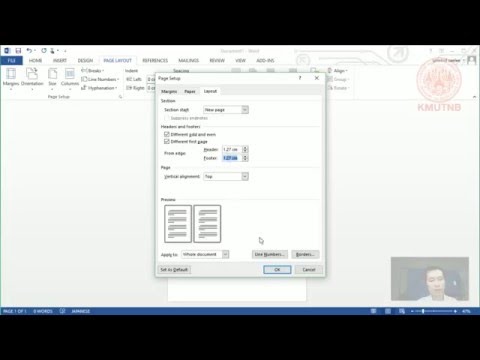Click the Undo arrow icon
Image resolution: width=480 pixels, height=360 pixels.
tap(29, 51)
